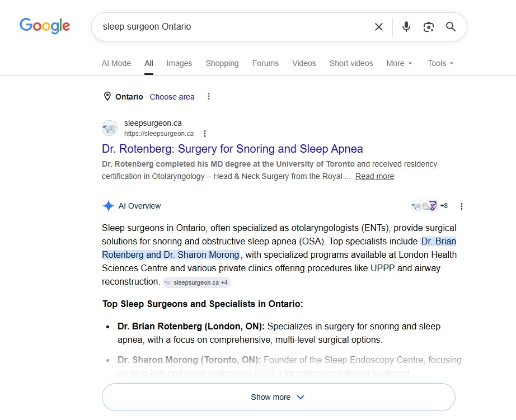Open Dr. Rotenberg: Surgery for Snoring result title
Image resolution: width=516 pixels, height=420 pixels.
(232, 149)
